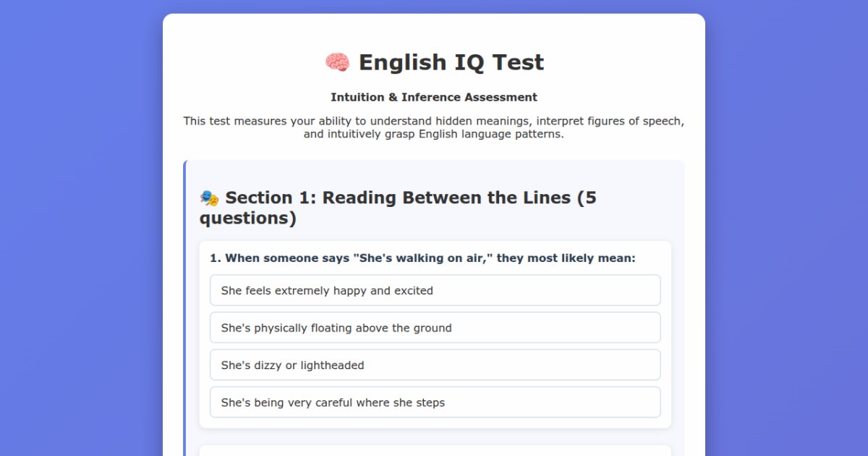Click question 1 text about "walking on air"
Screen dimensions: 868x456
(422, 258)
